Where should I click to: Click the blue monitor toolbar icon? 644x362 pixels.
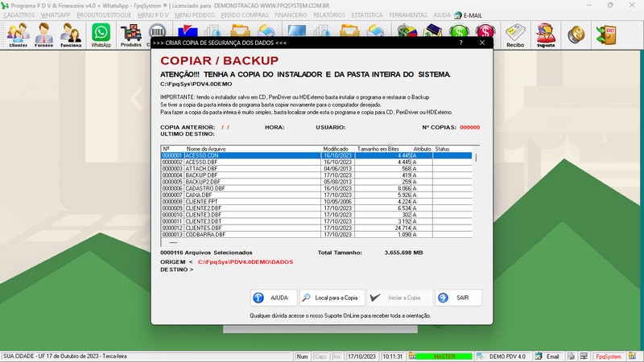click(296, 31)
